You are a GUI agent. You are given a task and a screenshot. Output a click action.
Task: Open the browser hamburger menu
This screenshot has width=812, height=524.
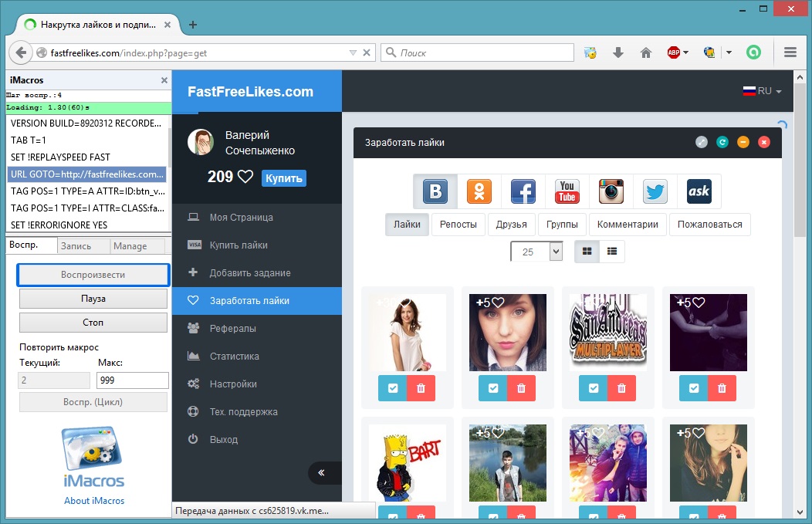click(790, 52)
